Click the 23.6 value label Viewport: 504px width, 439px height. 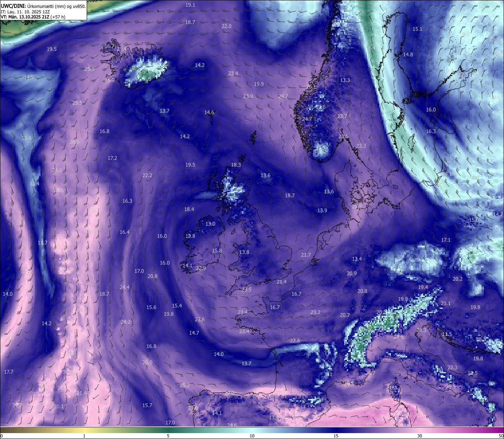200,319
